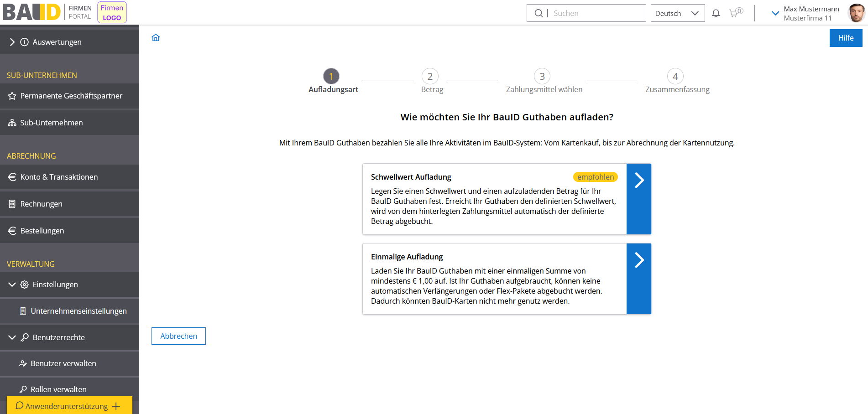This screenshot has height=414, width=868.
Task: Click the Sub-Unternehmen hierarchy icon
Action: (12, 123)
